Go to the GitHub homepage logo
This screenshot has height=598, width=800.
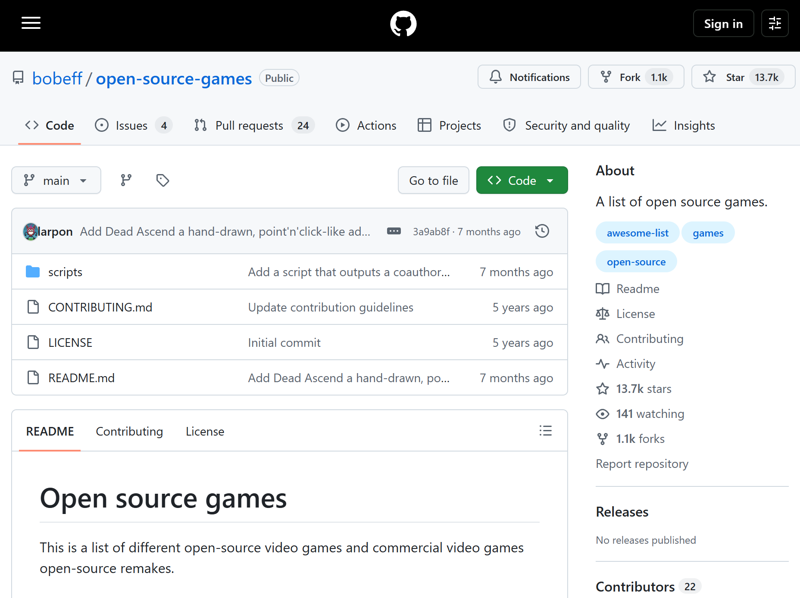pyautogui.click(x=403, y=23)
